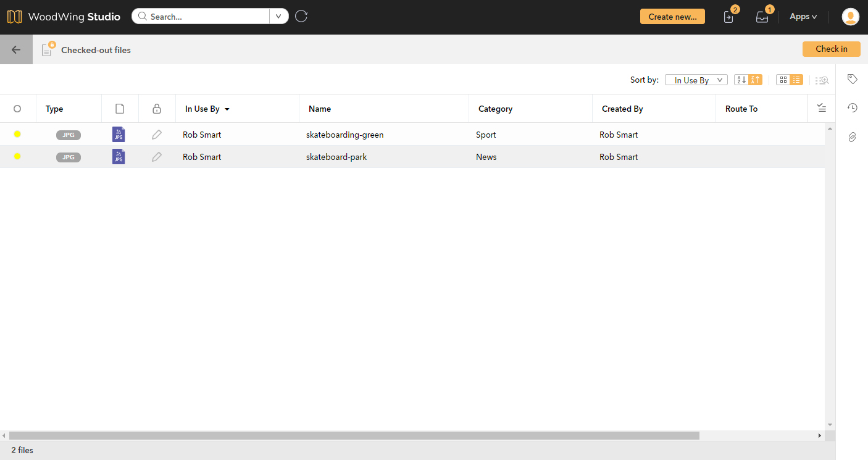Click pencil icon for skateboarding-green

point(157,135)
